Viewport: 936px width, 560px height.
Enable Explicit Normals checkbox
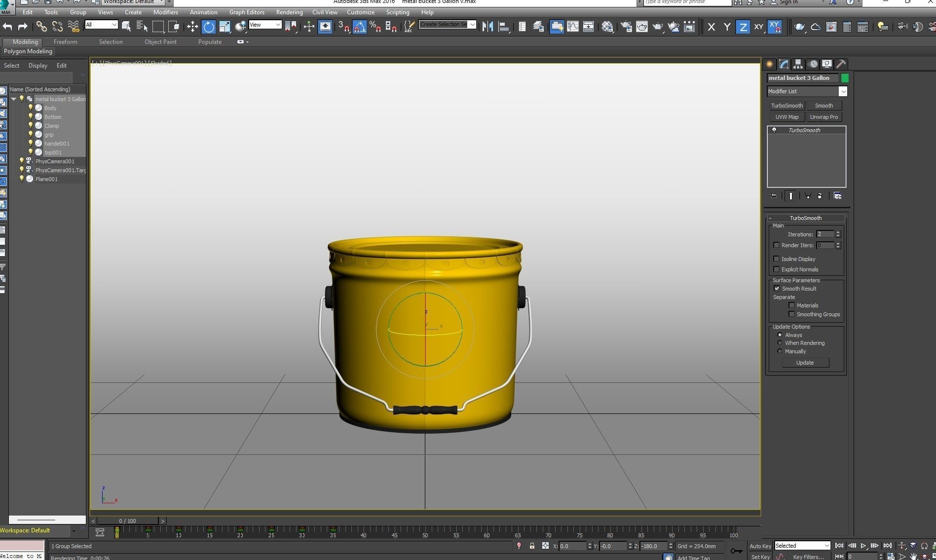click(776, 269)
